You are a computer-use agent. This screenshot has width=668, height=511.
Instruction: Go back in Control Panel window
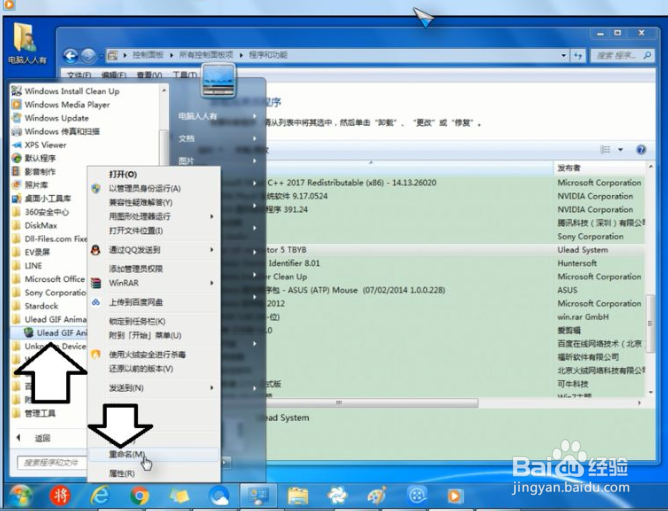pyautogui.click(x=70, y=55)
